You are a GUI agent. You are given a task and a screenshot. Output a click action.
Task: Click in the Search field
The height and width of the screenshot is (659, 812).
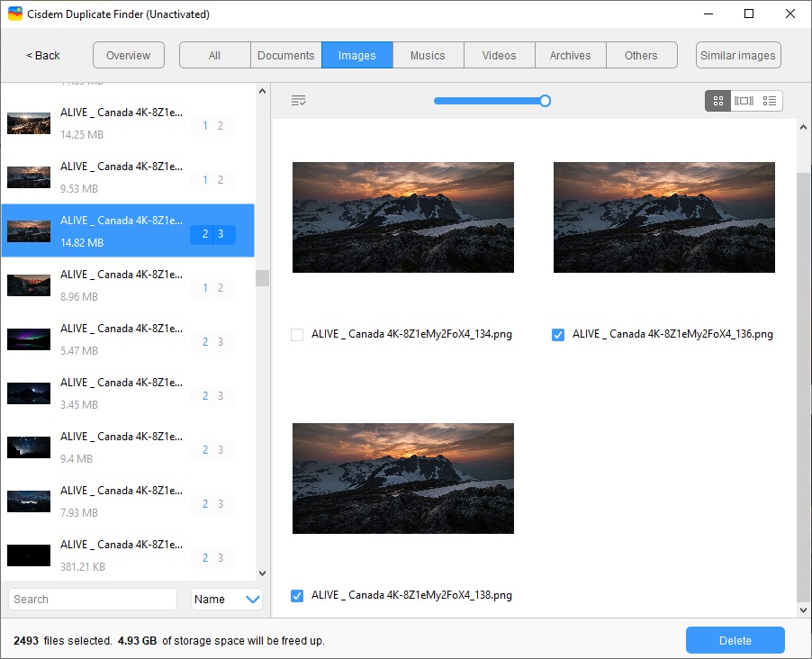point(93,599)
